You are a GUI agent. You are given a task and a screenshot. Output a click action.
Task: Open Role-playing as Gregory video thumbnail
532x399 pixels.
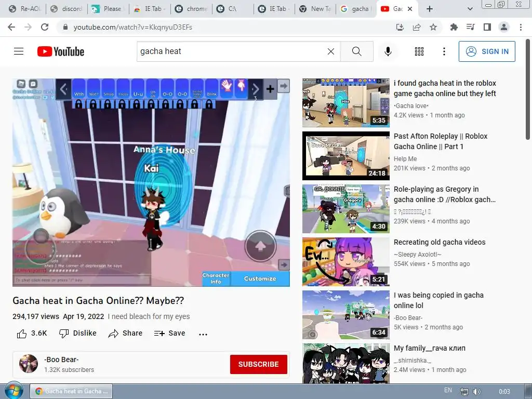coord(345,209)
